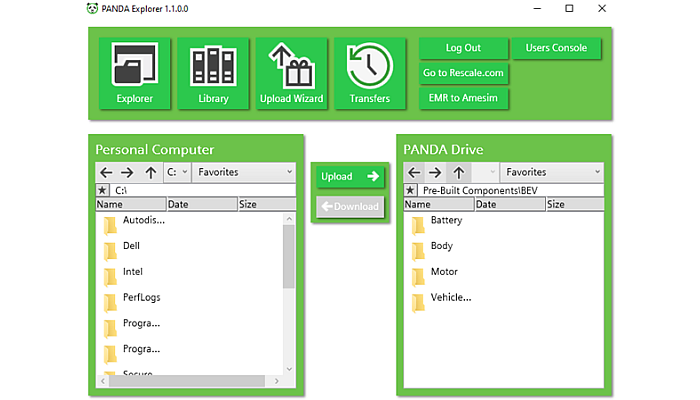Viewport: 700px width, 400px height.
Task: Click the Intel folder icon
Action: (x=110, y=277)
